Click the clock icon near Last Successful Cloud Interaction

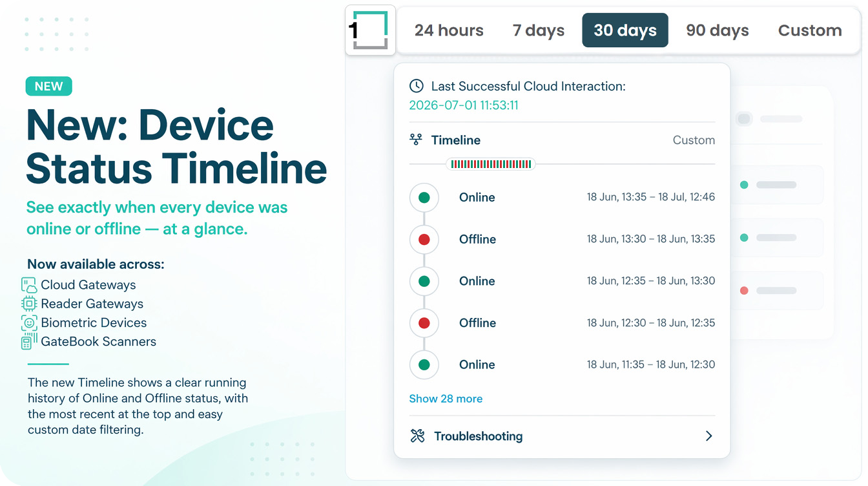point(417,86)
